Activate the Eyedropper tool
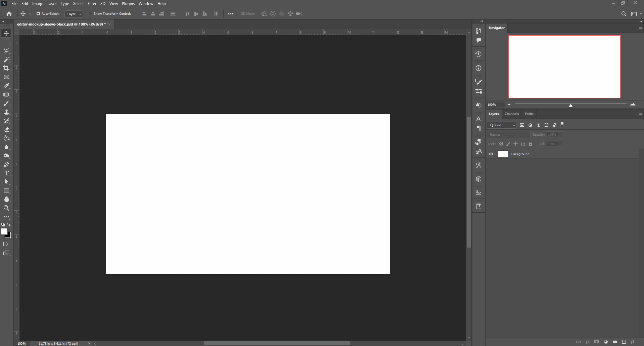 [x=6, y=86]
